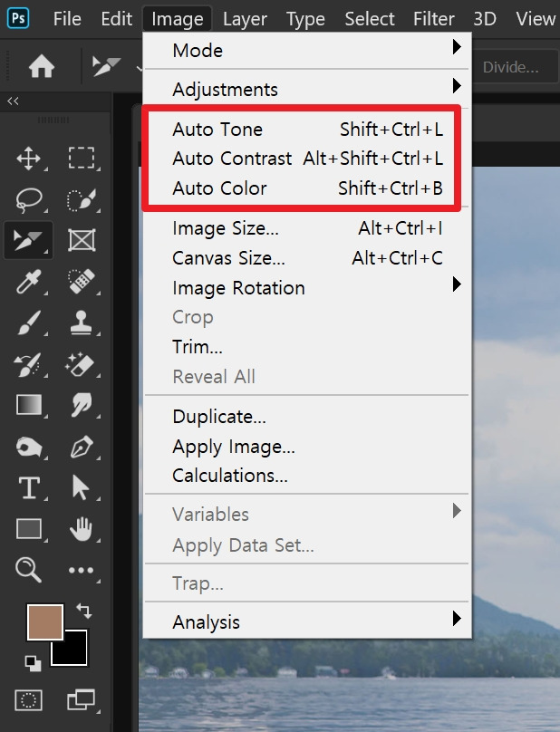560x732 pixels.
Task: Open the Image Rotation submenu
Action: pos(306,287)
